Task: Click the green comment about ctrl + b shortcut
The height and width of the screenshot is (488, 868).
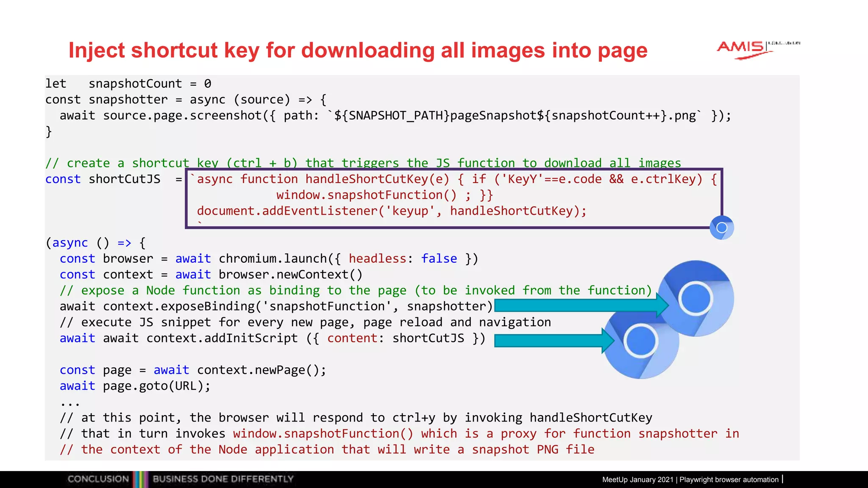Action: (x=363, y=163)
